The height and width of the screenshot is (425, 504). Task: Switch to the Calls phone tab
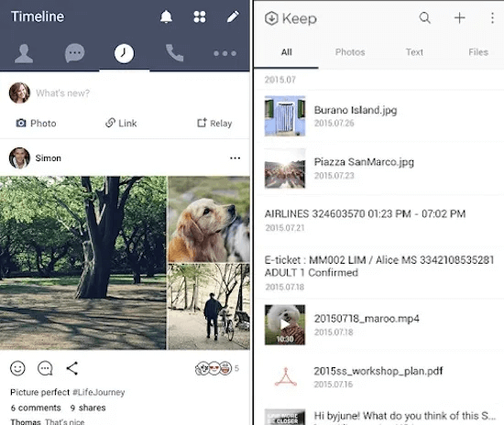pyautogui.click(x=174, y=53)
